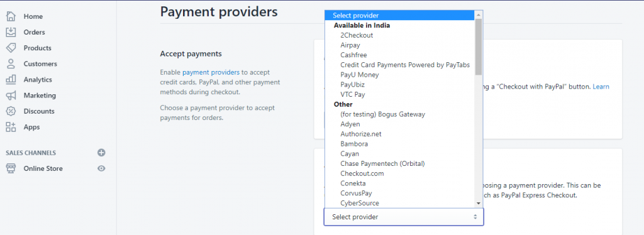This screenshot has width=644, height=235.
Task: Toggle Online Store eye view icon
Action: coord(101,168)
